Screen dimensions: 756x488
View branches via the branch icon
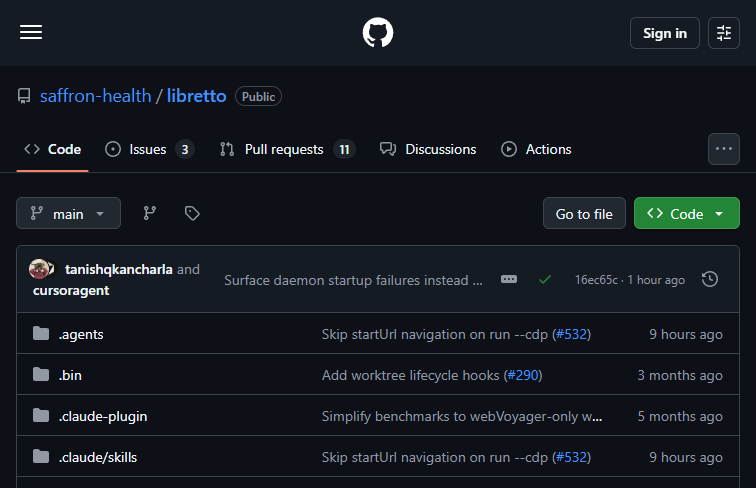coord(150,213)
